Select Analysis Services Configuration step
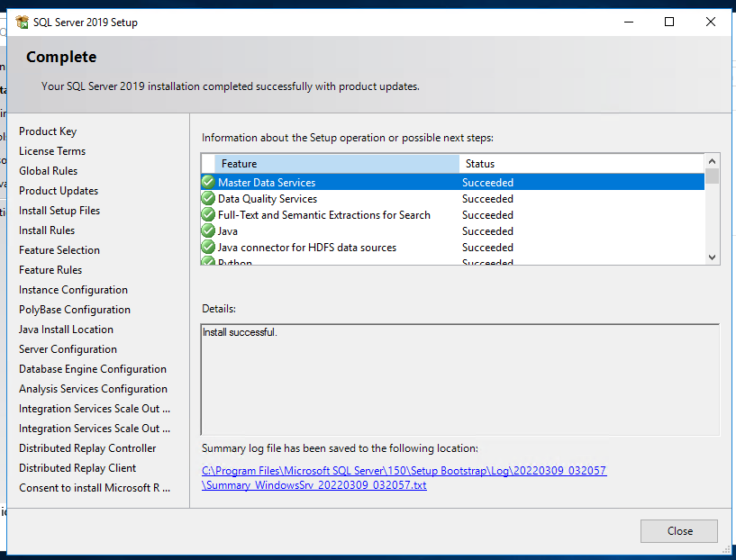Image resolution: width=736 pixels, height=560 pixels. [94, 389]
